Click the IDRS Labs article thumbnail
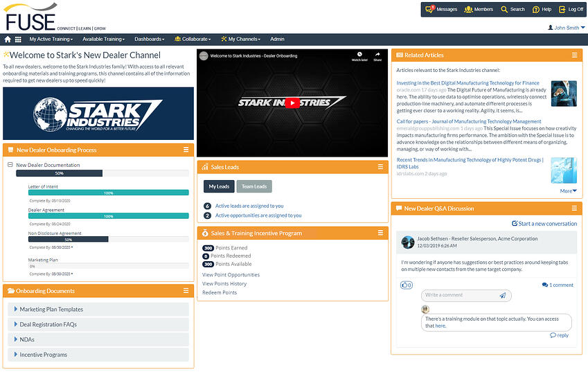This screenshot has height=381, width=588. point(564,170)
